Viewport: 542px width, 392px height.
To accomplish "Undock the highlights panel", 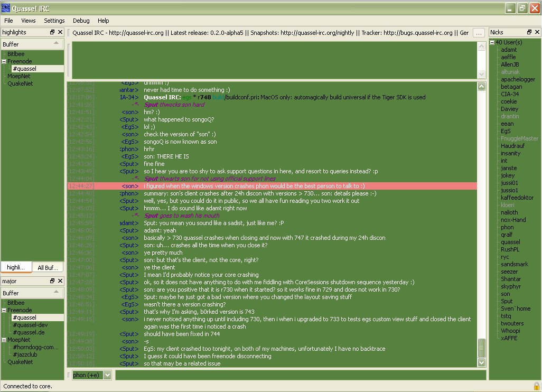I will pos(52,32).
